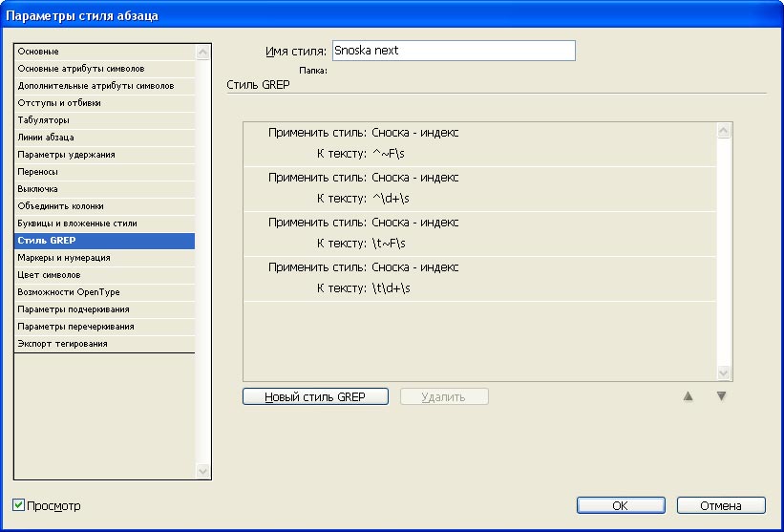This screenshot has width=784, height=532.
Task: Select the Выключка category
Action: coord(104,189)
